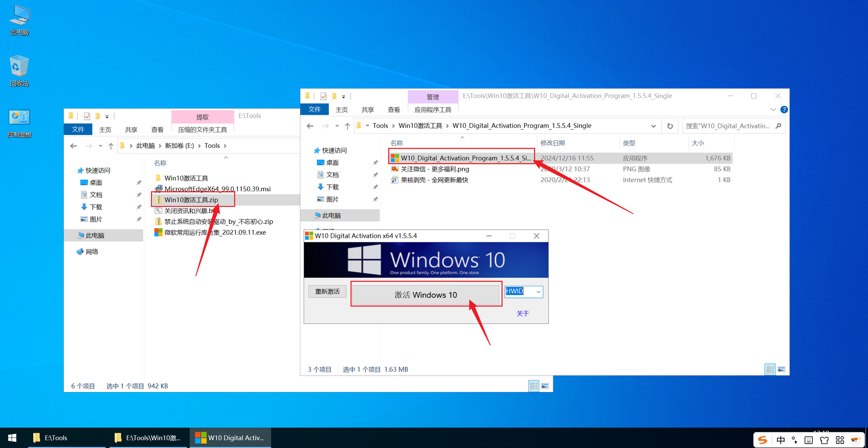Image resolution: width=868 pixels, height=448 pixels.
Task: Expand the address bar history dropdown
Action: (653, 126)
